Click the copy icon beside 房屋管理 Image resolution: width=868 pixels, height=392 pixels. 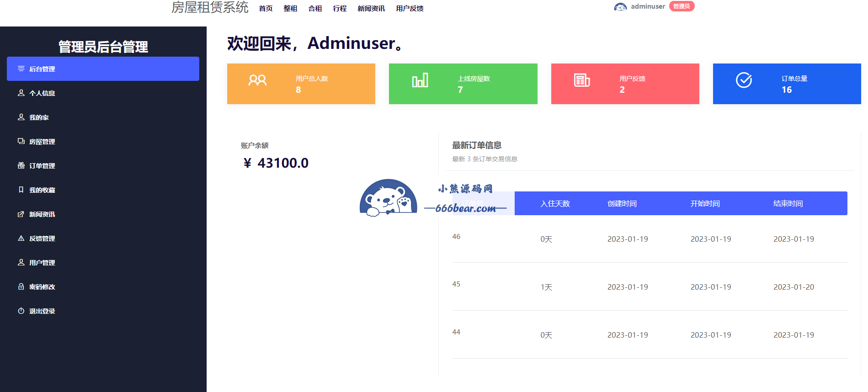(x=21, y=141)
